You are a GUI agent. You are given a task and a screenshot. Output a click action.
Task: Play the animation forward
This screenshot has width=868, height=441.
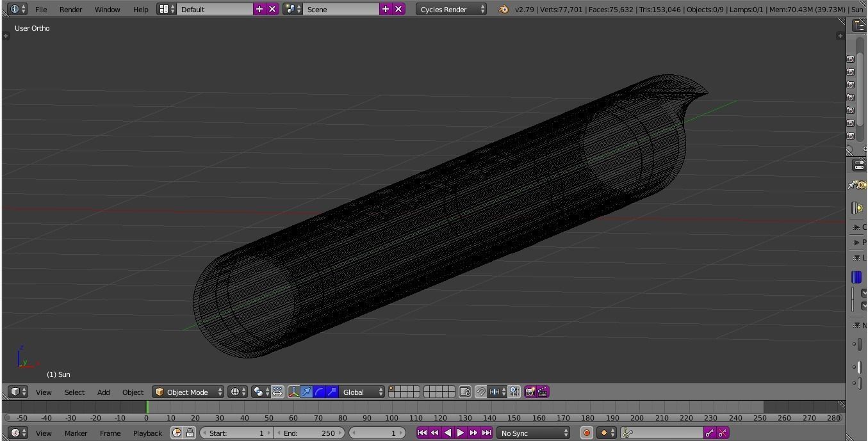[x=461, y=433]
